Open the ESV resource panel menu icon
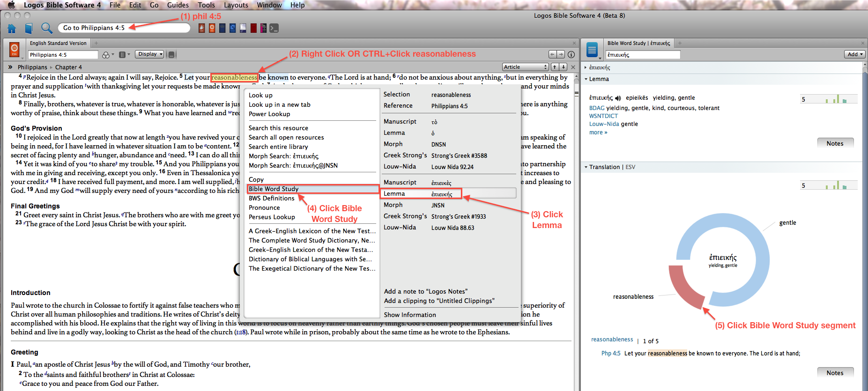This screenshot has height=391, width=868. (x=15, y=50)
